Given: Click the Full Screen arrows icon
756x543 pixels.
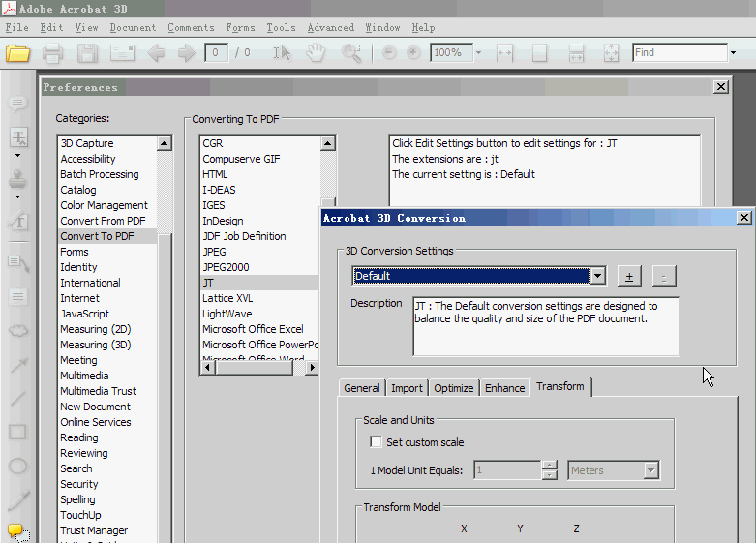Looking at the screenshot, I should pyautogui.click(x=611, y=52).
